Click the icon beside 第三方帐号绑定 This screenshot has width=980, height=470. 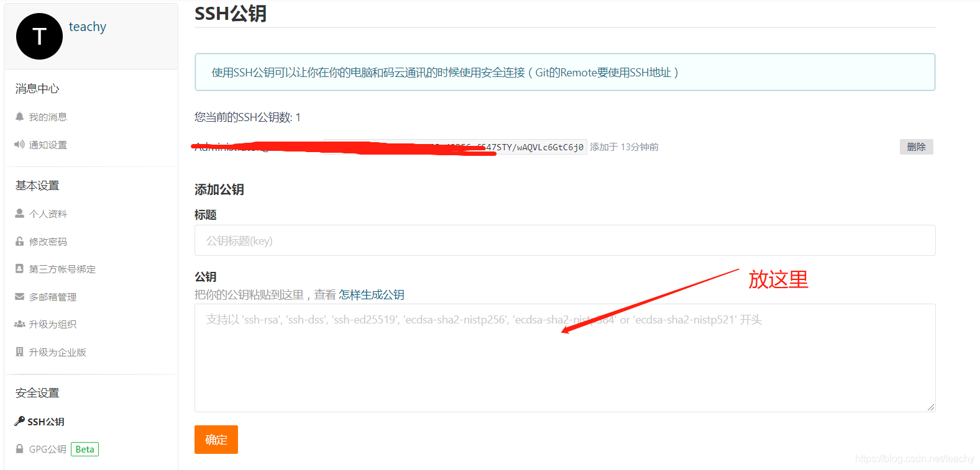tap(19, 269)
